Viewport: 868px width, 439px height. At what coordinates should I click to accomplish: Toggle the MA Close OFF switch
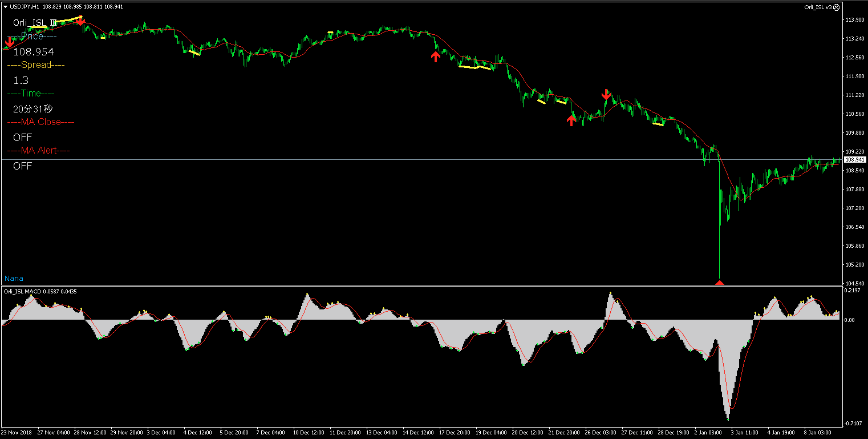coord(23,138)
